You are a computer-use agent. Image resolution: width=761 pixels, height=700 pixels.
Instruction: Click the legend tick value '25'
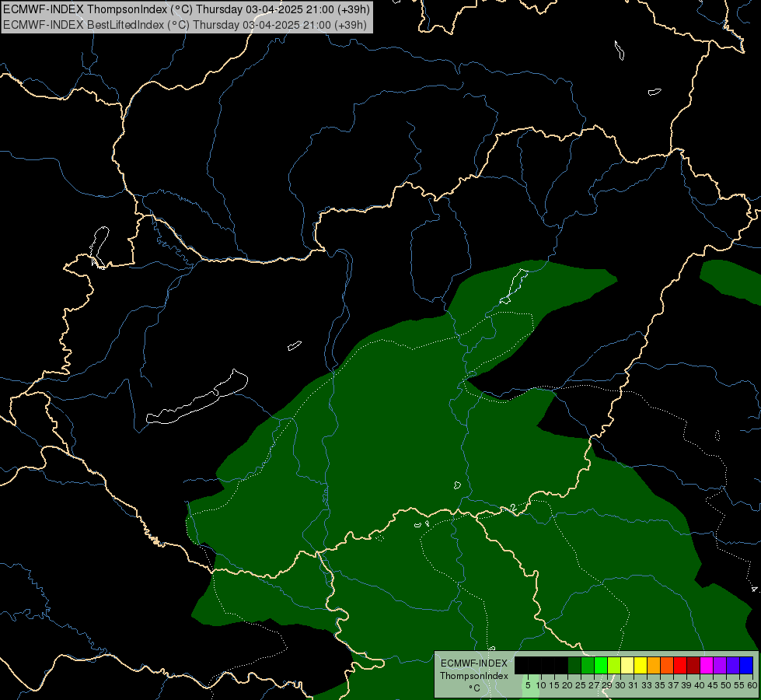click(581, 685)
